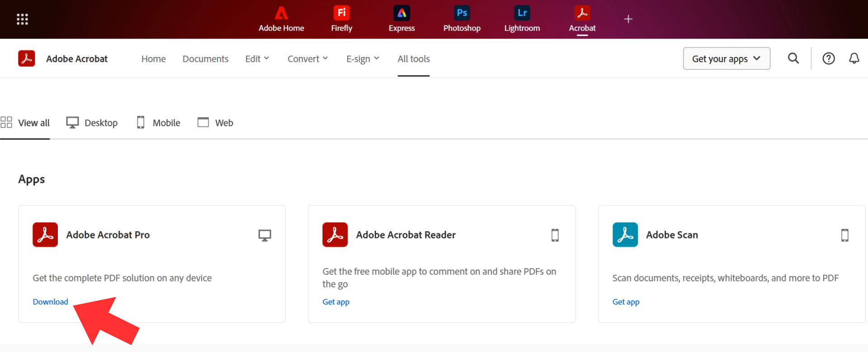This screenshot has width=868, height=352.
Task: Select the View all filter tab
Action: pos(25,123)
